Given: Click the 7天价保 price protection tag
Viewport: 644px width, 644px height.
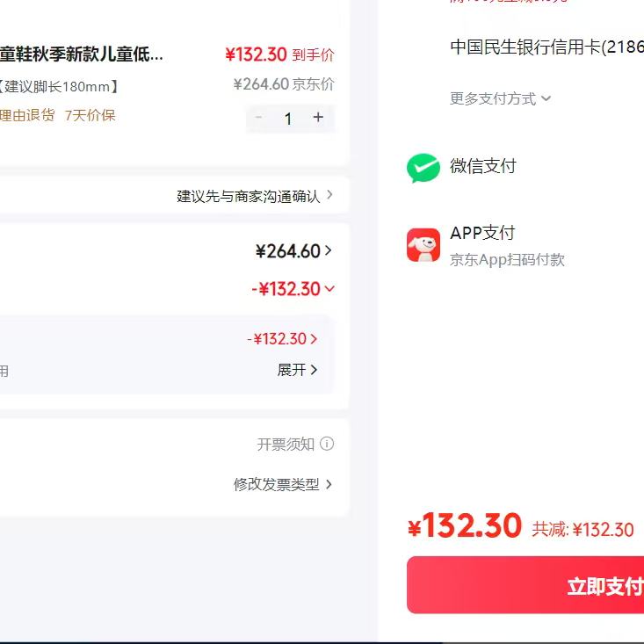Looking at the screenshot, I should [90, 115].
